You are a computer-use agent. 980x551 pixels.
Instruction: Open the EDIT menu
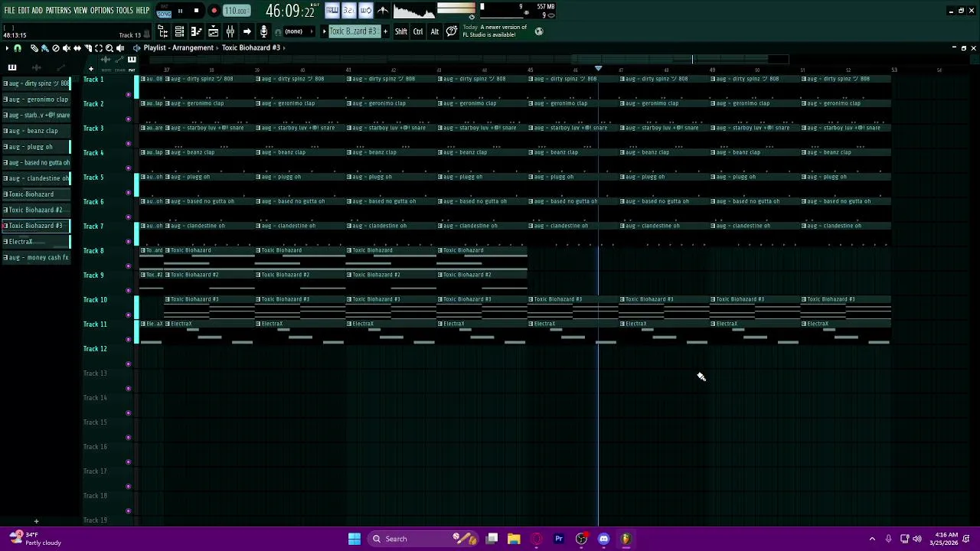click(24, 11)
